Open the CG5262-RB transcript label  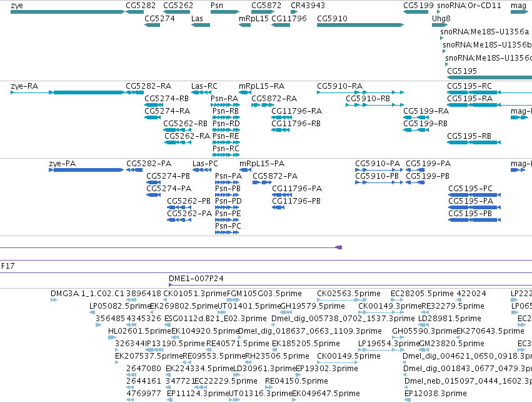pyautogui.click(x=185, y=124)
